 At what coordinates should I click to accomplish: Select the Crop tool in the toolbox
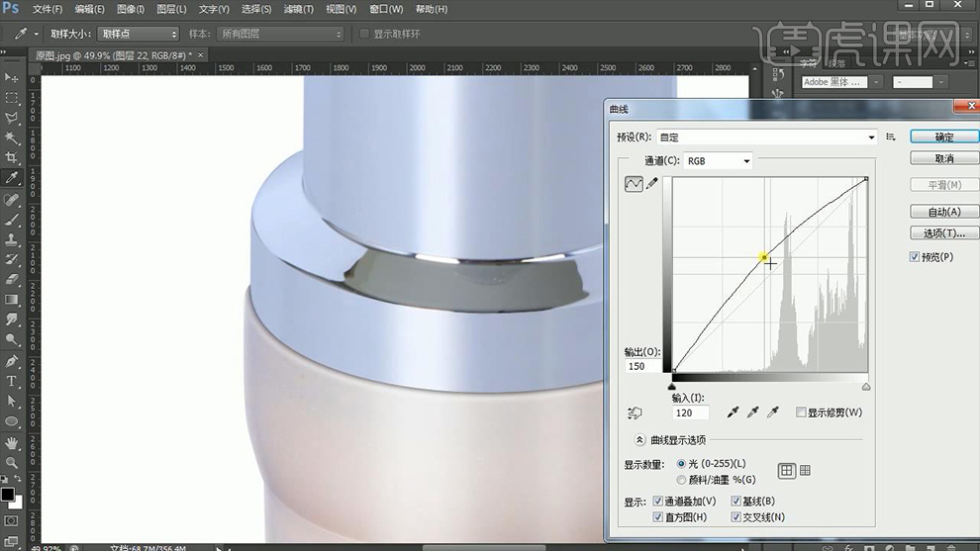point(12,158)
